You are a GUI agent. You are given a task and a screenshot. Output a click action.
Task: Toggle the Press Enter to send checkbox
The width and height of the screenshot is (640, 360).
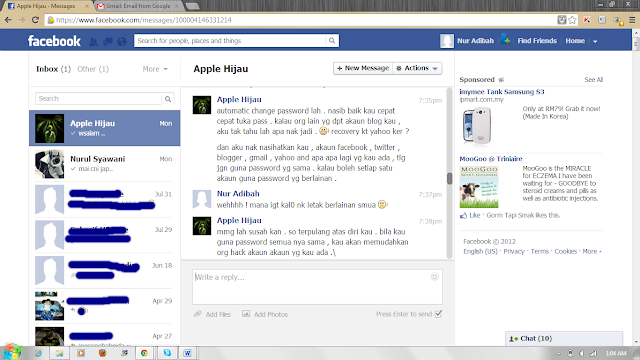click(438, 314)
